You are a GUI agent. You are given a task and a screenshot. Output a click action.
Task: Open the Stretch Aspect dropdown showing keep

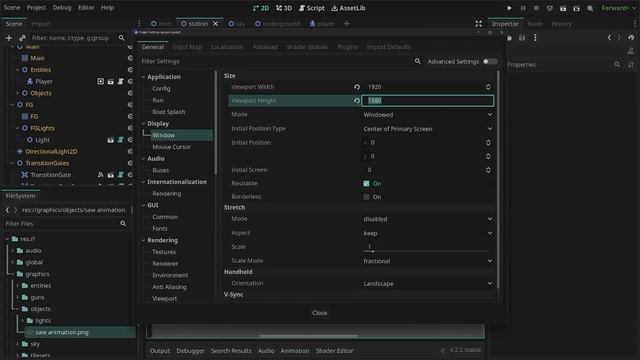pos(427,233)
